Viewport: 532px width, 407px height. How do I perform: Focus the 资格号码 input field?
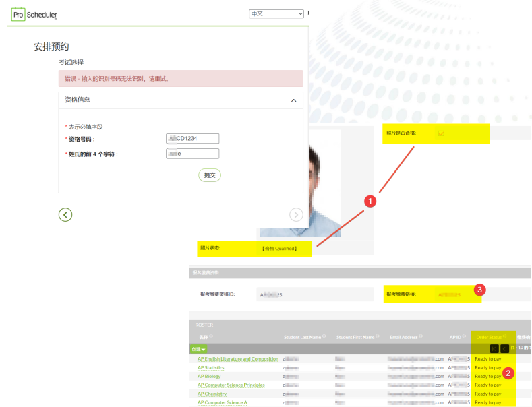tap(192, 138)
